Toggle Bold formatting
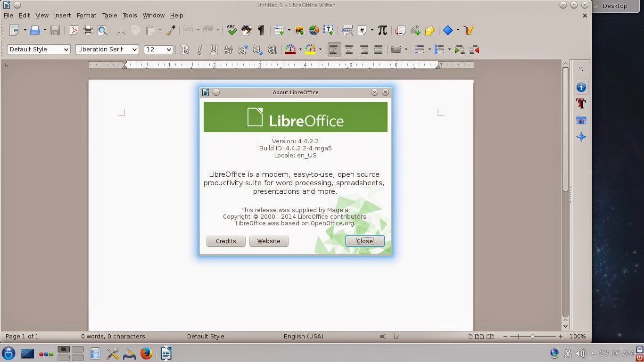644x362 pixels. [185, 49]
